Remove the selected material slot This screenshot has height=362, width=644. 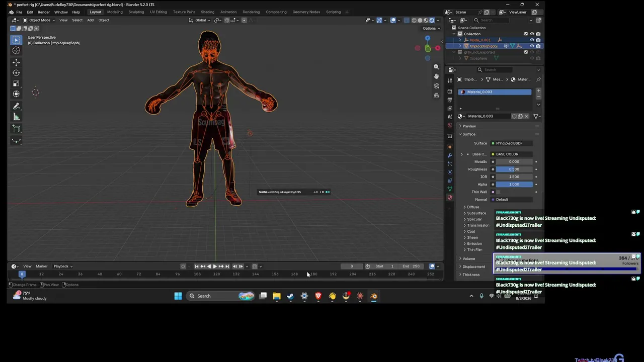(538, 97)
